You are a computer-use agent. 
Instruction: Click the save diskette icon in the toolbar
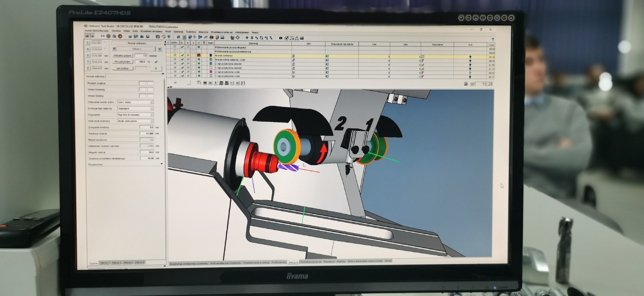[x=148, y=37]
